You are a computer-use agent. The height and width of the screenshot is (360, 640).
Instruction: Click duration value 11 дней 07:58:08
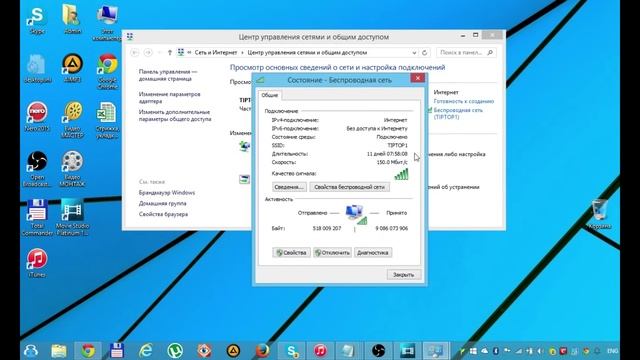pos(387,154)
